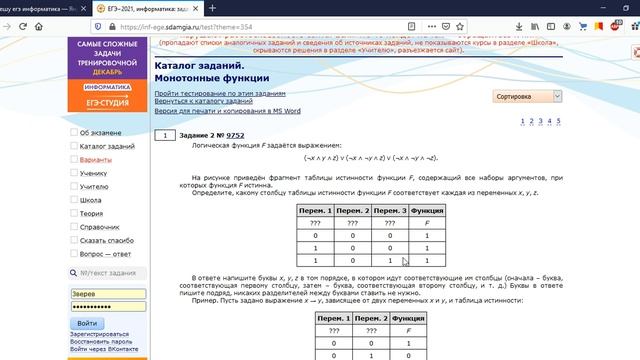Screen dimensions: 640x360
Task: Open the Library bookshelf icon
Action: (x=535, y=27)
